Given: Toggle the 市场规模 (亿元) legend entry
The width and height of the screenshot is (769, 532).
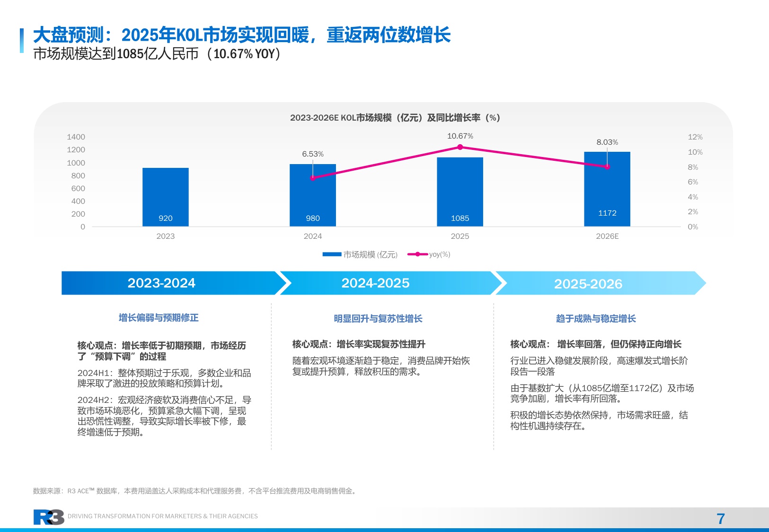Looking at the screenshot, I should coord(360,254).
